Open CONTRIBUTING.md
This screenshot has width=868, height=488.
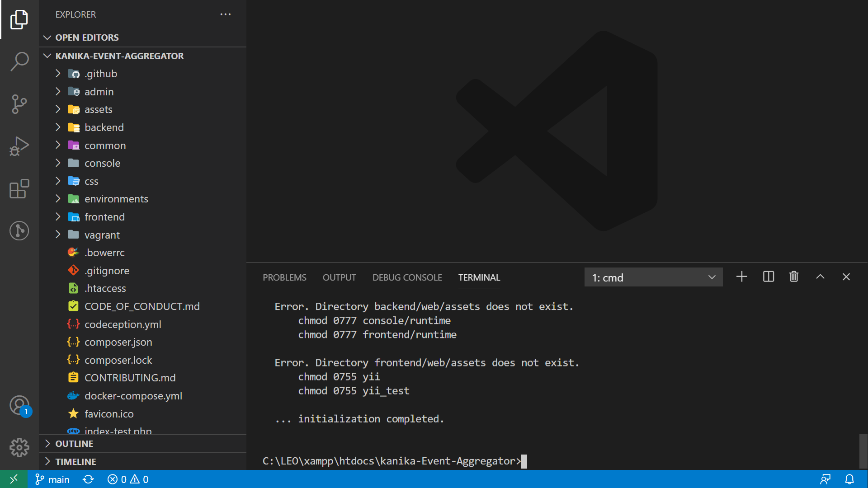pos(142,378)
